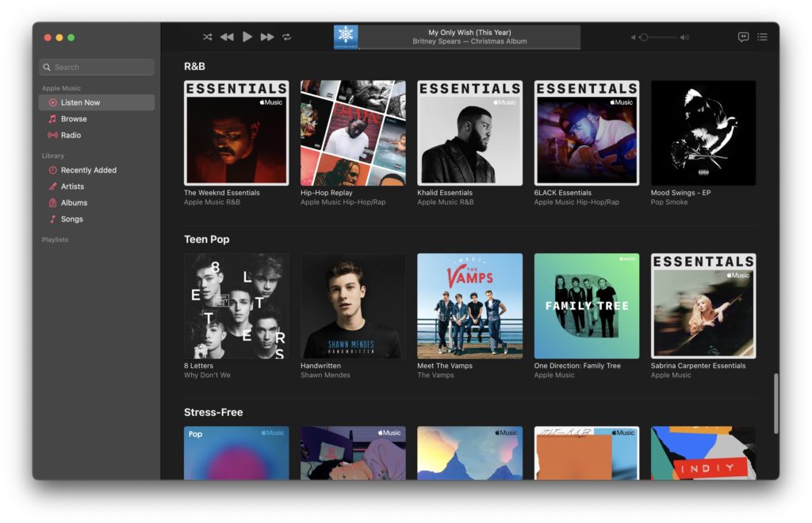Open the Why Don't We artist link

coord(207,375)
